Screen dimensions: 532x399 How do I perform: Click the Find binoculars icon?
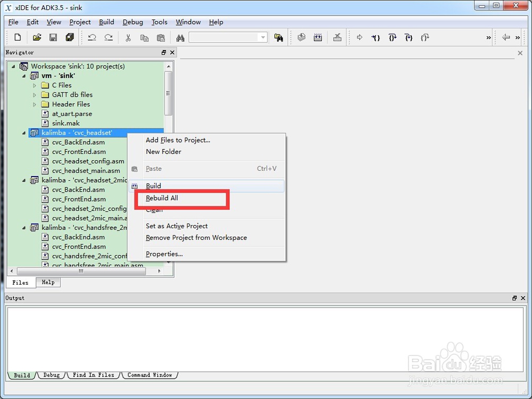pyautogui.click(x=180, y=37)
